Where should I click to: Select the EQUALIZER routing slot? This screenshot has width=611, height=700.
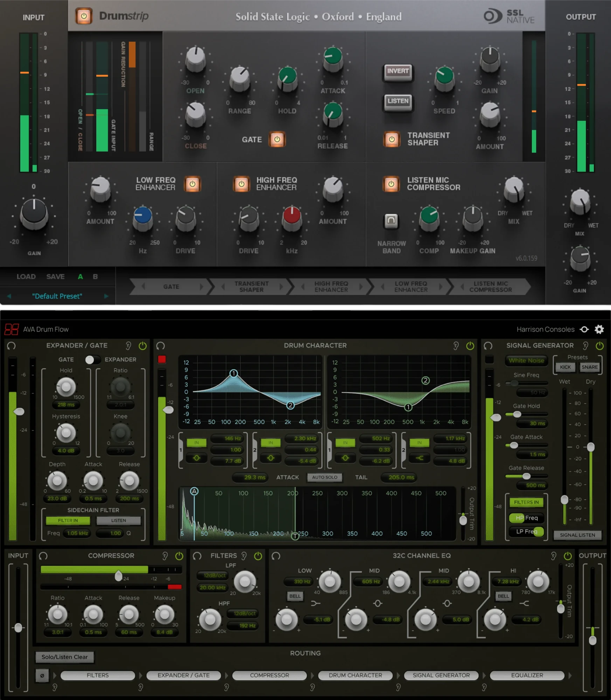[x=527, y=675]
